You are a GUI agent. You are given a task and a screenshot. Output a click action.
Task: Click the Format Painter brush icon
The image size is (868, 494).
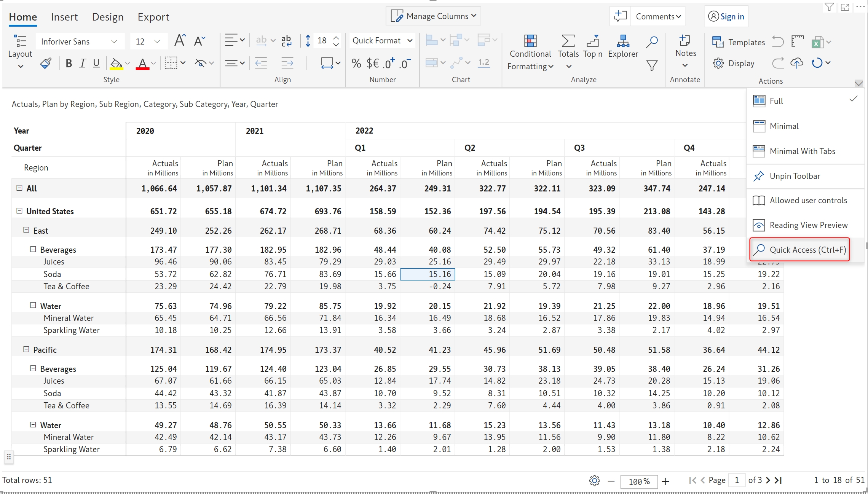click(x=46, y=63)
